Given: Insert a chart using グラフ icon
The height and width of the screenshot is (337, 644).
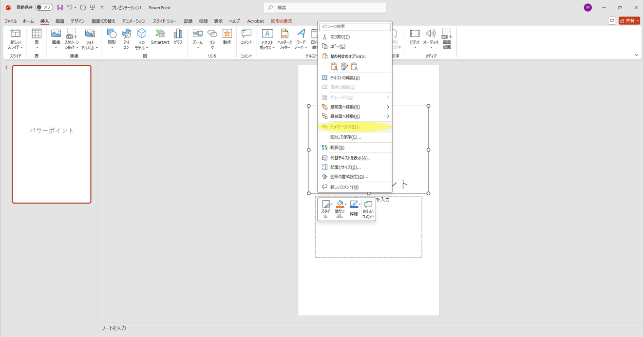Looking at the screenshot, I should 178,37.
